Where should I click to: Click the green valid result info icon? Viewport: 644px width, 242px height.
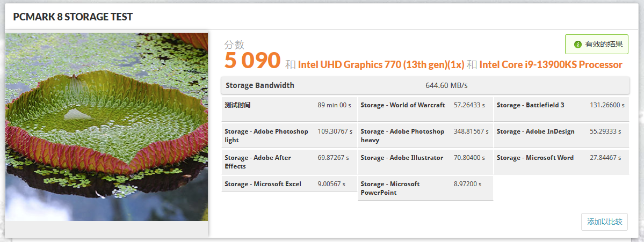[578, 45]
